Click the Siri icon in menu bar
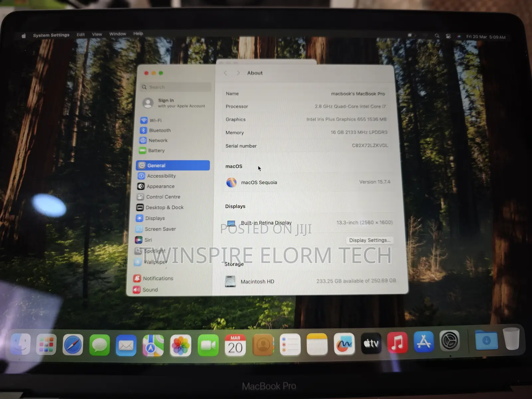This screenshot has width=532, height=399. [459, 37]
